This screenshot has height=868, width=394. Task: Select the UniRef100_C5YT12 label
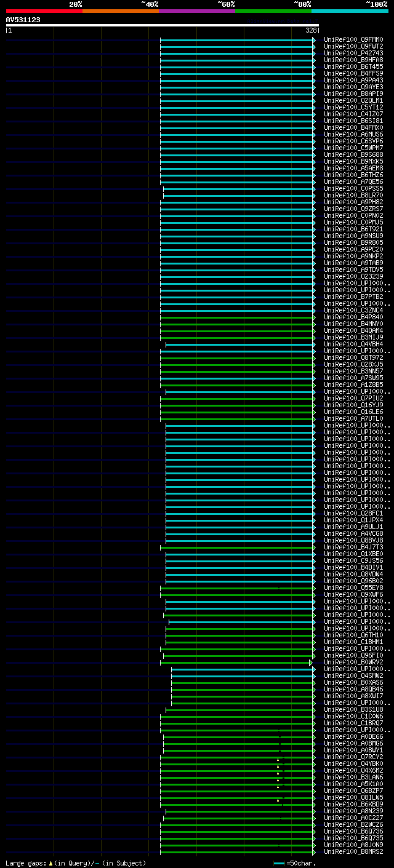[x=353, y=108]
